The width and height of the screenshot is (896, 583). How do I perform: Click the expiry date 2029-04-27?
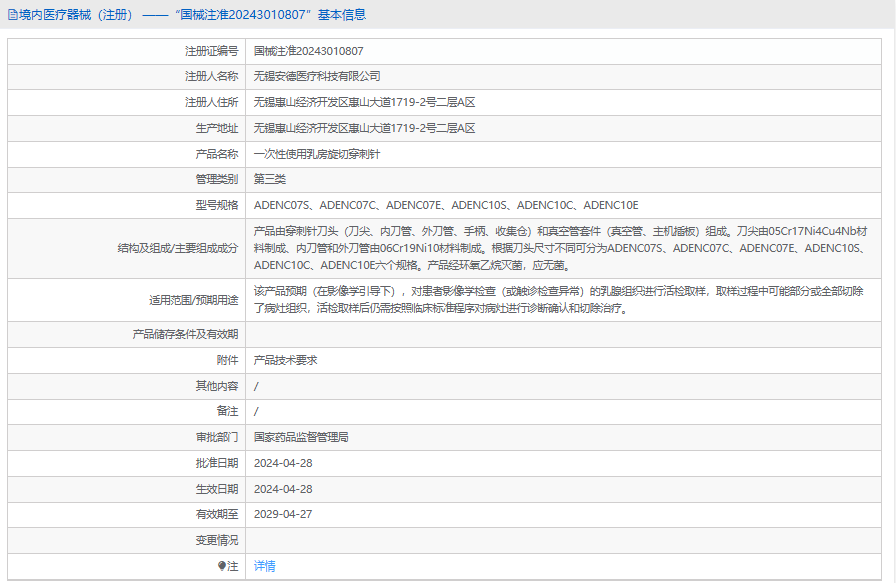click(x=283, y=514)
